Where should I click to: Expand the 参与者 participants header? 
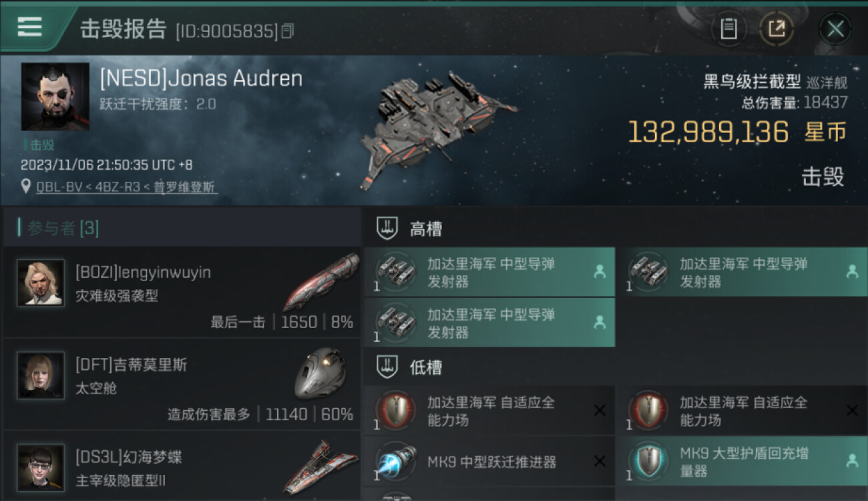[182, 228]
